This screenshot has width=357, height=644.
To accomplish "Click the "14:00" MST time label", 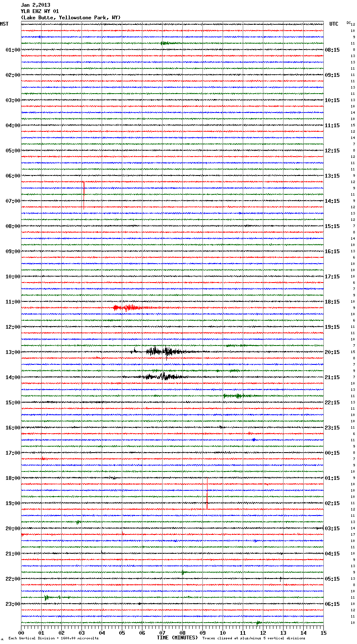I will [13, 377].
